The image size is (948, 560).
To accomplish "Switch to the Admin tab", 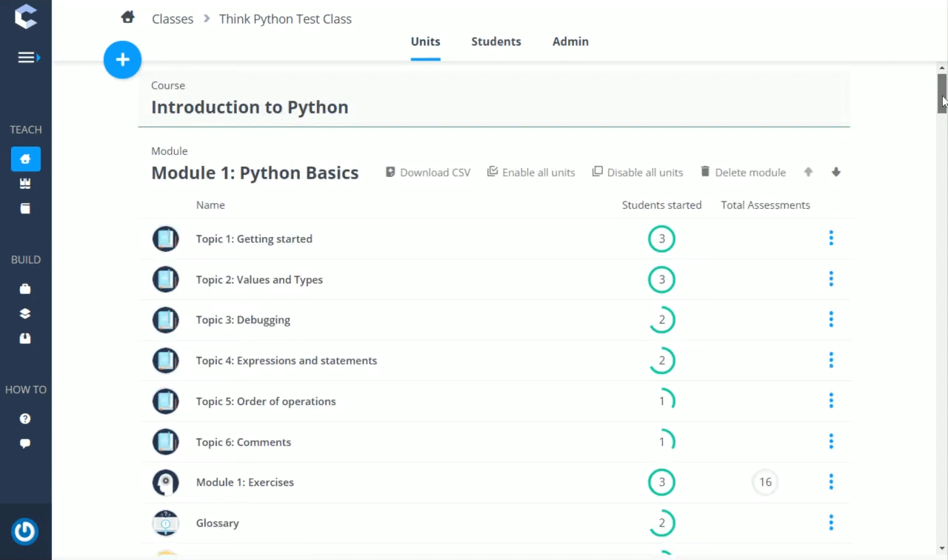I will pyautogui.click(x=570, y=41).
